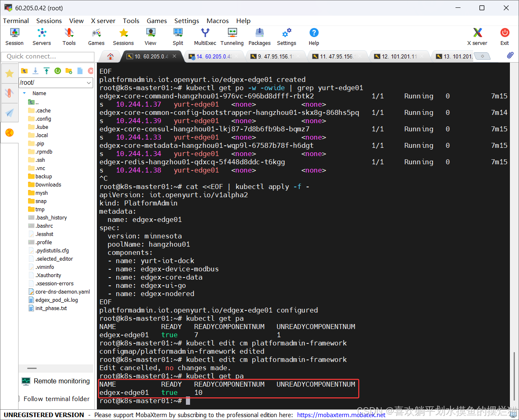Refresh the SFTP folder listing
Image resolution: width=519 pixels, height=420 pixels.
click(x=58, y=71)
